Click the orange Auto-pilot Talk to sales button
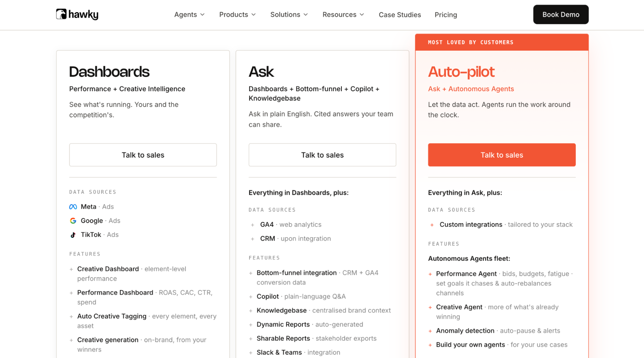 pos(502,155)
